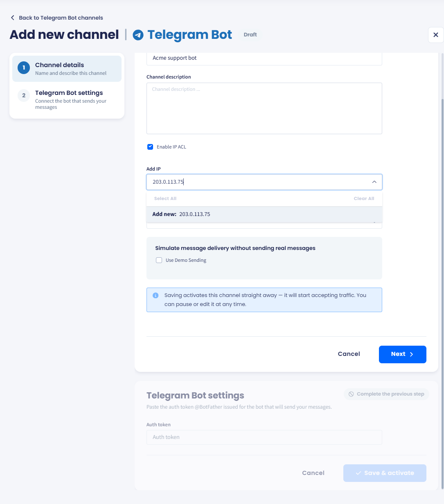The image size is (444, 504).
Task: Collapse the Add IP dropdown chevron
Action: (x=374, y=182)
